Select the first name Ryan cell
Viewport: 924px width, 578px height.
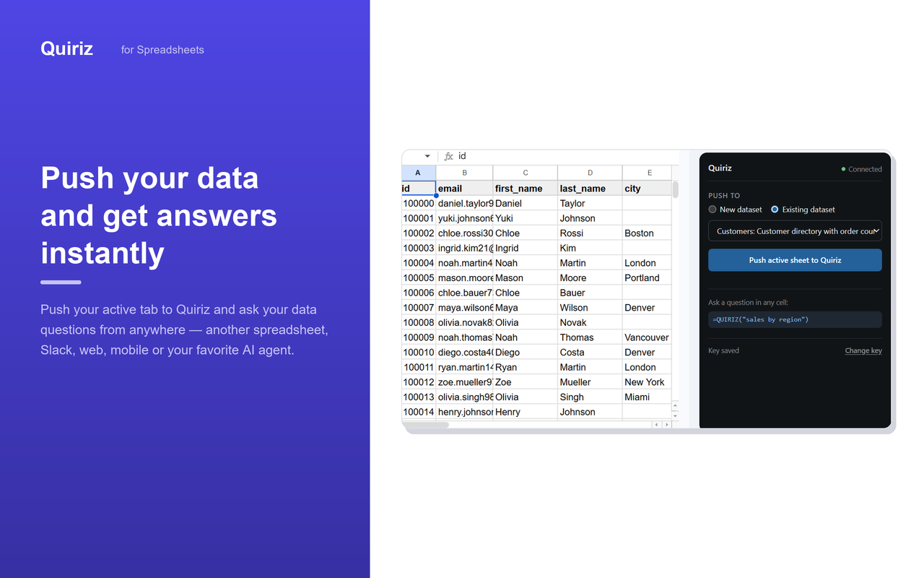pyautogui.click(x=526, y=367)
